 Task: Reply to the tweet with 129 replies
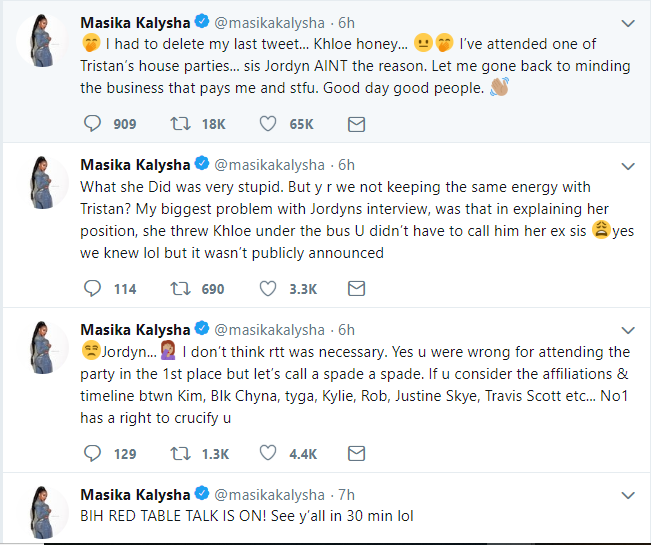pos(93,454)
